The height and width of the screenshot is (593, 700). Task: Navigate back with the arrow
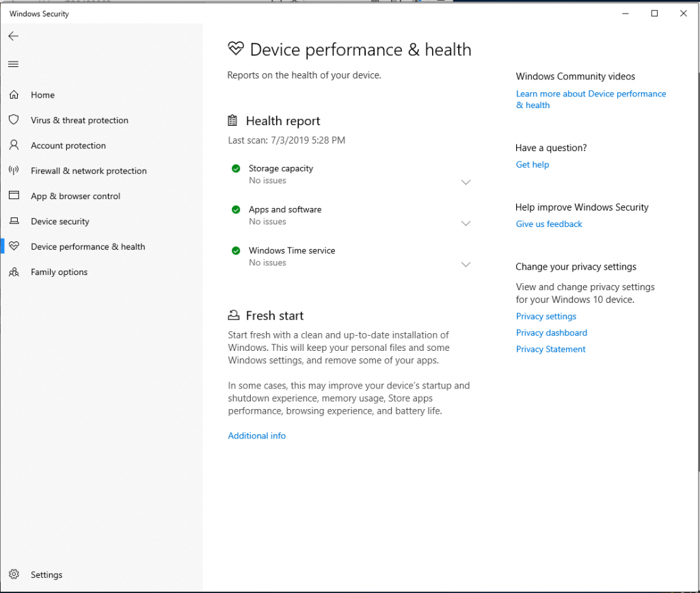coord(13,36)
